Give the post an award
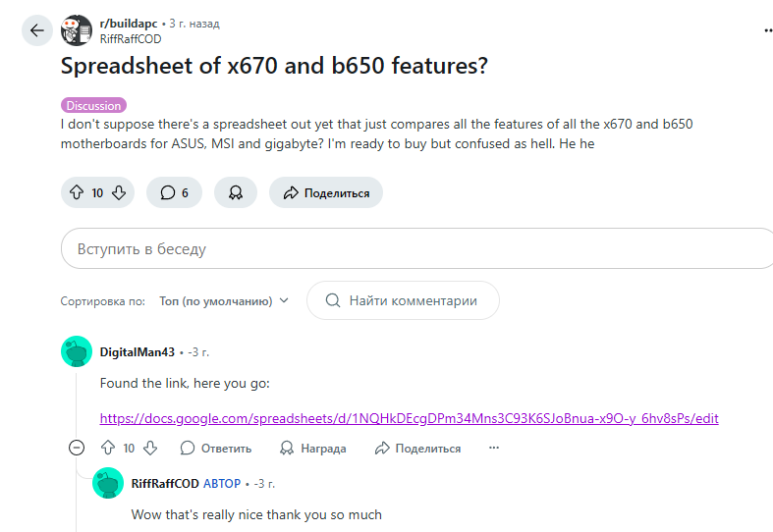 point(236,192)
